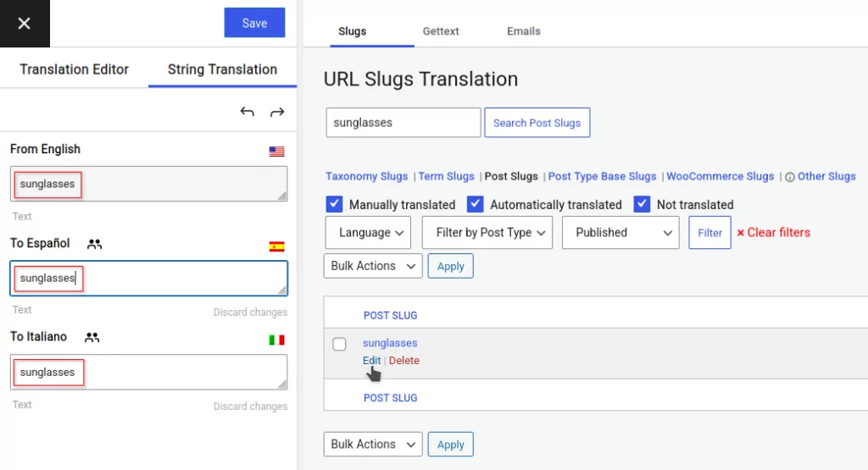Click the Italian flag icon
Screen dimensions: 868x470
(276, 340)
